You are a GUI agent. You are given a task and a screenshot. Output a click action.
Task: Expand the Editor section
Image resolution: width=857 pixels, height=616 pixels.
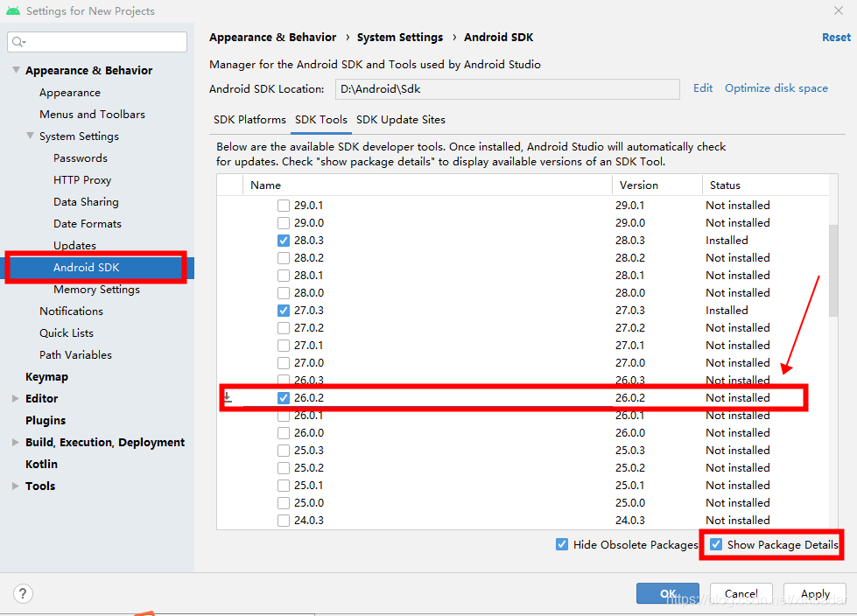click(15, 399)
